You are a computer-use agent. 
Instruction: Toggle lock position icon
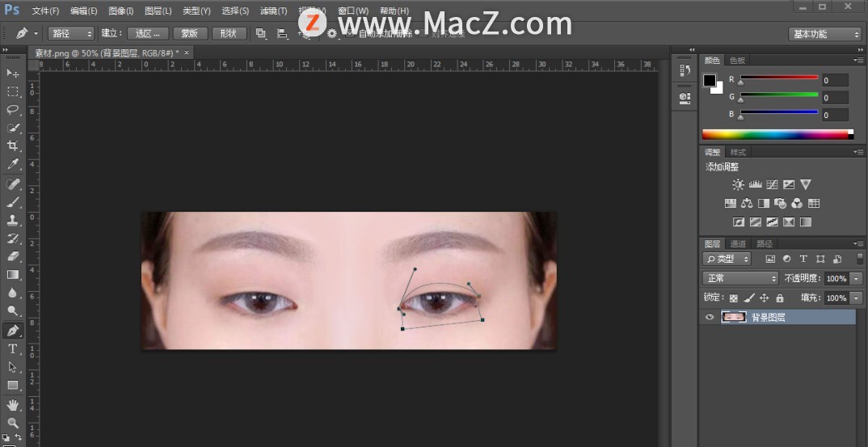[765, 298]
